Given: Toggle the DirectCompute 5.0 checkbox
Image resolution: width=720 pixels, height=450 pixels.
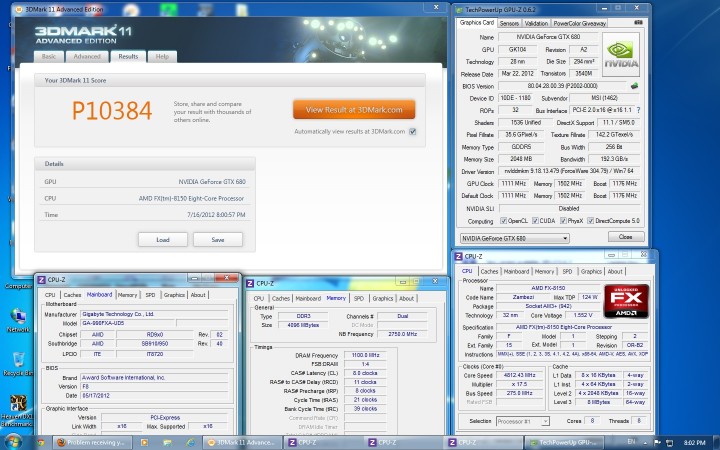Looking at the screenshot, I should [x=591, y=221].
